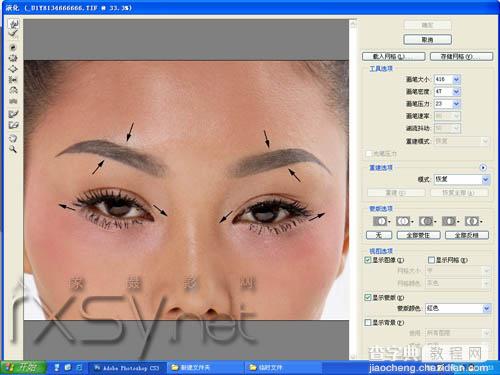Select the Bloat tool

tap(13, 69)
